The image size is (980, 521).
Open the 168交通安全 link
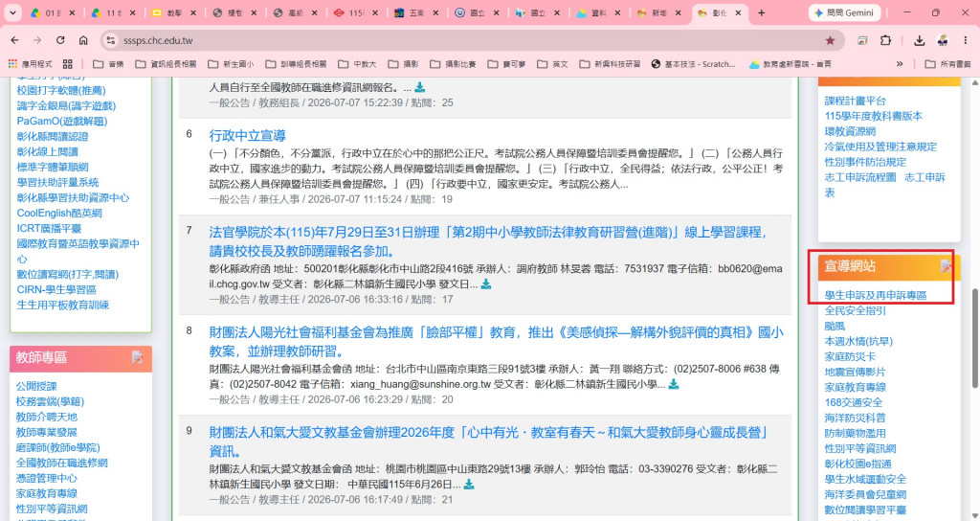[853, 402]
